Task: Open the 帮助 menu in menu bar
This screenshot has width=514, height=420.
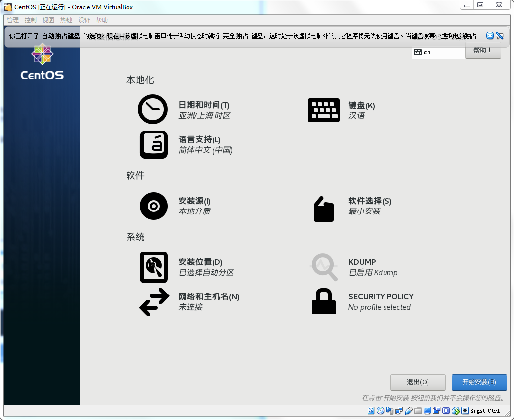Action: pos(102,20)
